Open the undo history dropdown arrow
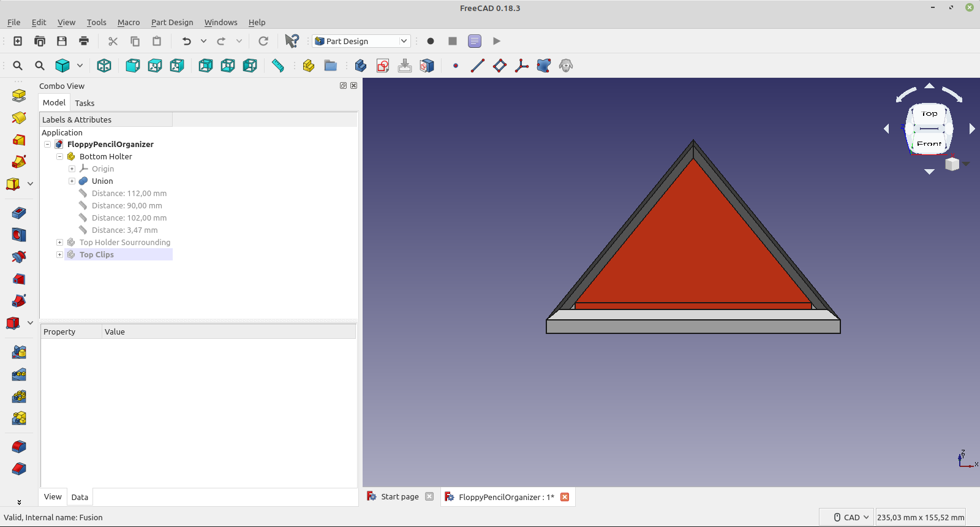This screenshot has height=527, width=980. tap(203, 41)
